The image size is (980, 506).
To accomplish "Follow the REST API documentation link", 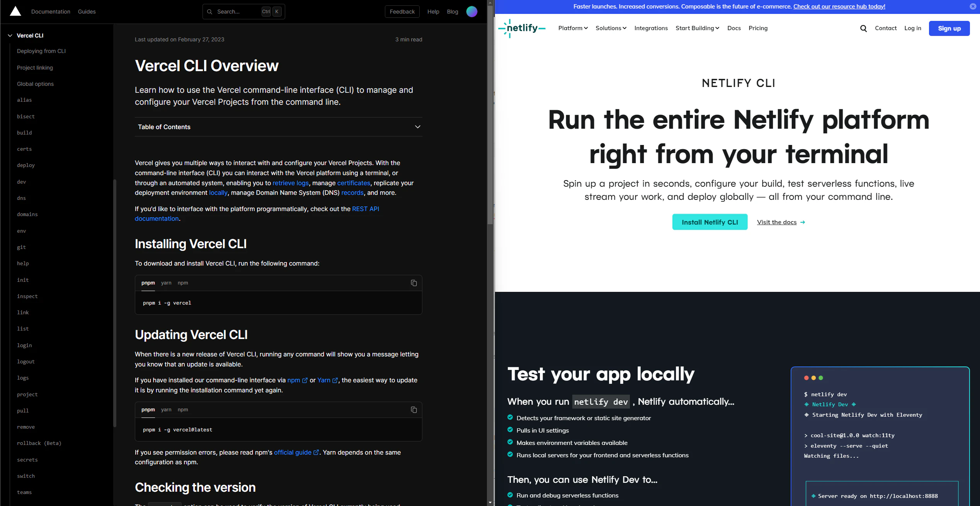I will pyautogui.click(x=365, y=209).
